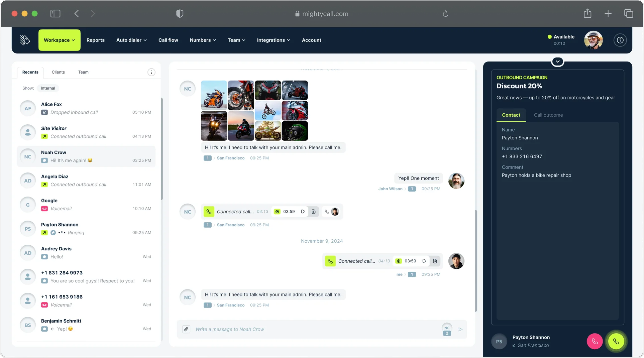Reload the mightycall.com page
The height and width of the screenshot is (358, 644).
(445, 14)
